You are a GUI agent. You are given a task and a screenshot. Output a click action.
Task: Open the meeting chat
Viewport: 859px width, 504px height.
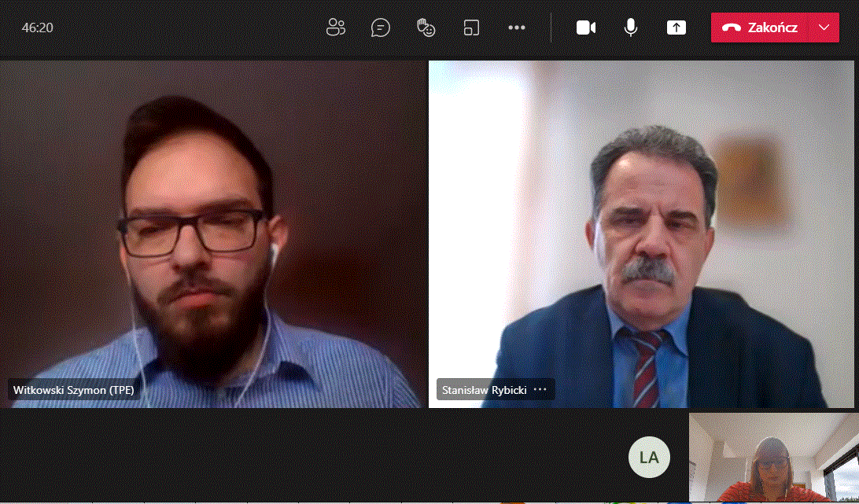pyautogui.click(x=380, y=28)
